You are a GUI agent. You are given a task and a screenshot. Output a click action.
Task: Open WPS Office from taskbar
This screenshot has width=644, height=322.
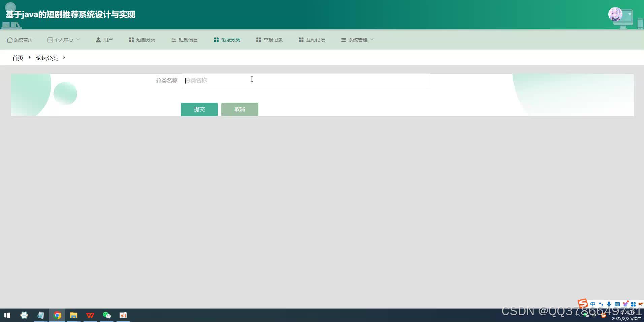90,315
